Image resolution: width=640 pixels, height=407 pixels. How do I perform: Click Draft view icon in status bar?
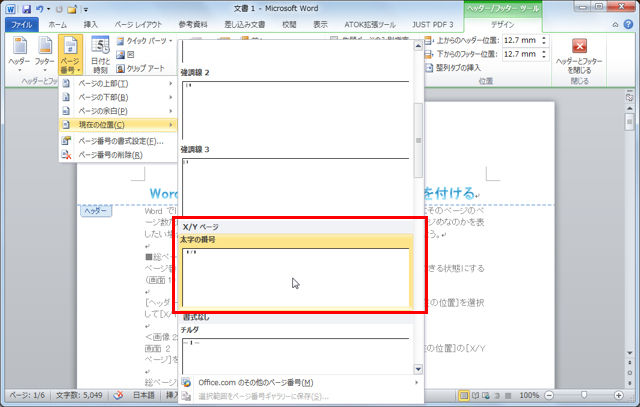(x=508, y=395)
